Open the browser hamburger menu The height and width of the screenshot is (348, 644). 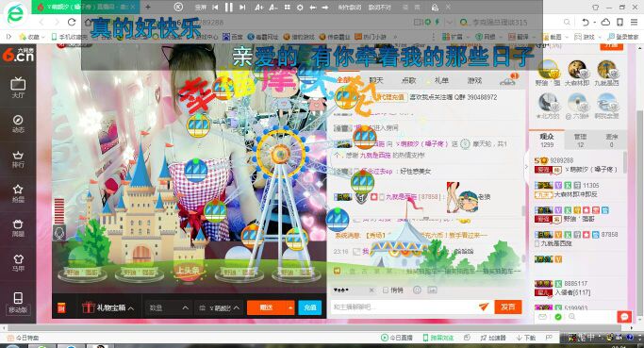(635, 22)
